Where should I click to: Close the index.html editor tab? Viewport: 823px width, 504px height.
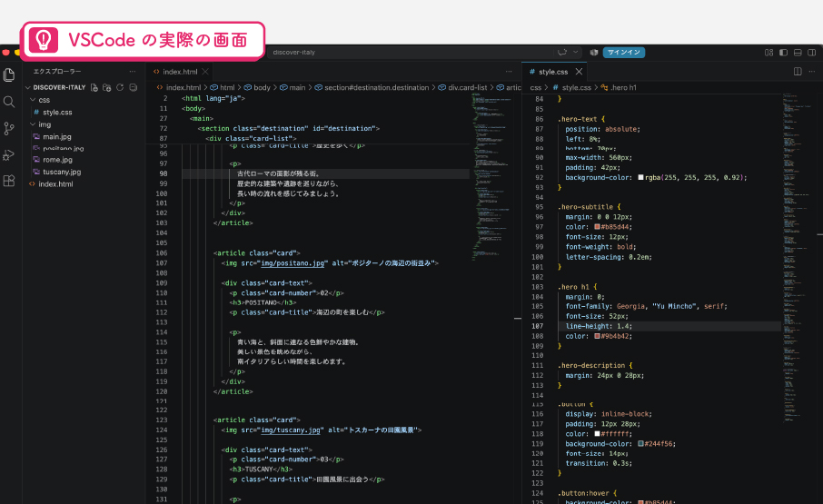click(x=205, y=72)
